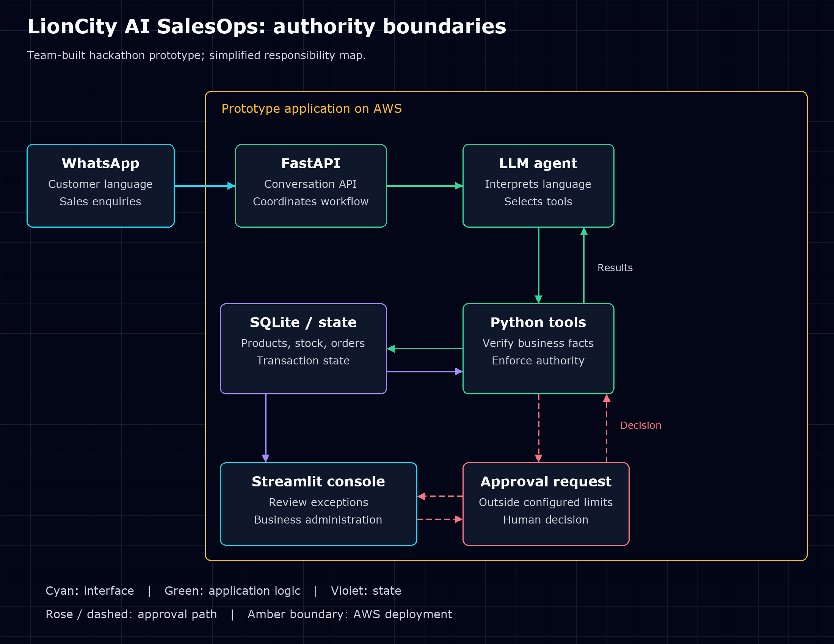Select the LLM agent box heading

click(538, 163)
